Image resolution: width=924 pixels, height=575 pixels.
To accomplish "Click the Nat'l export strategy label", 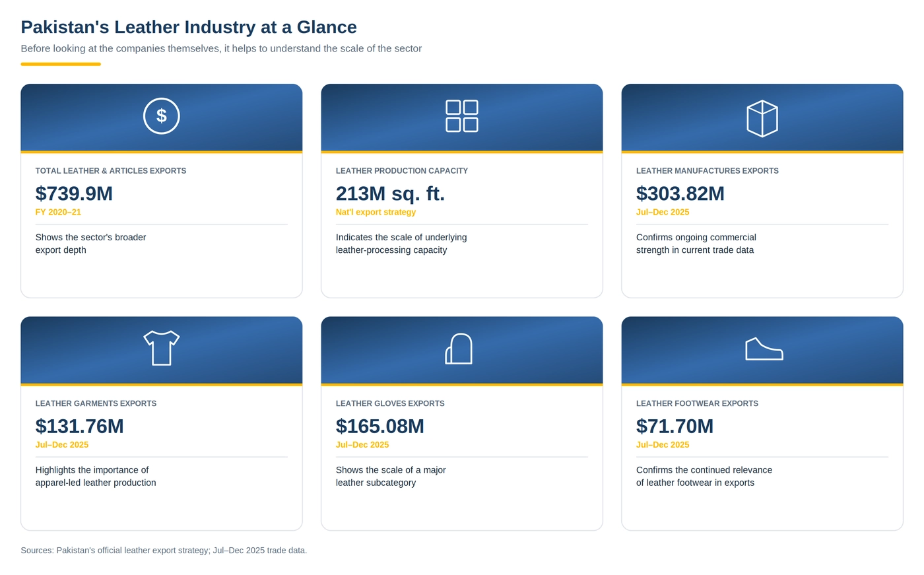I will (x=376, y=213).
